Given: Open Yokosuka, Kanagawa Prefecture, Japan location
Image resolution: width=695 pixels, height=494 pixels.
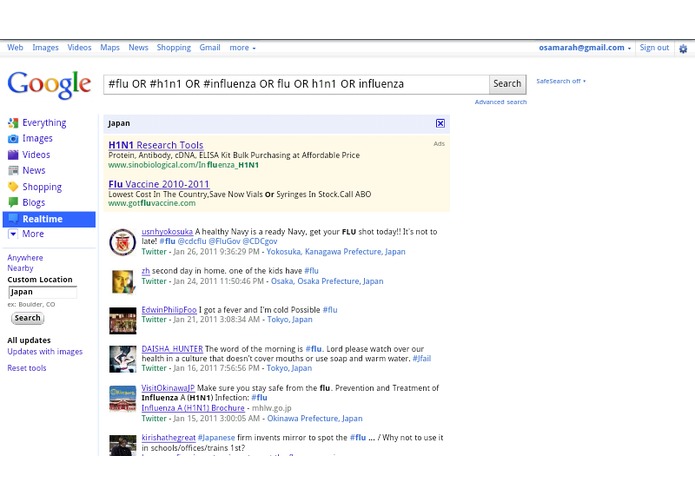Looking at the screenshot, I should pos(336,252).
